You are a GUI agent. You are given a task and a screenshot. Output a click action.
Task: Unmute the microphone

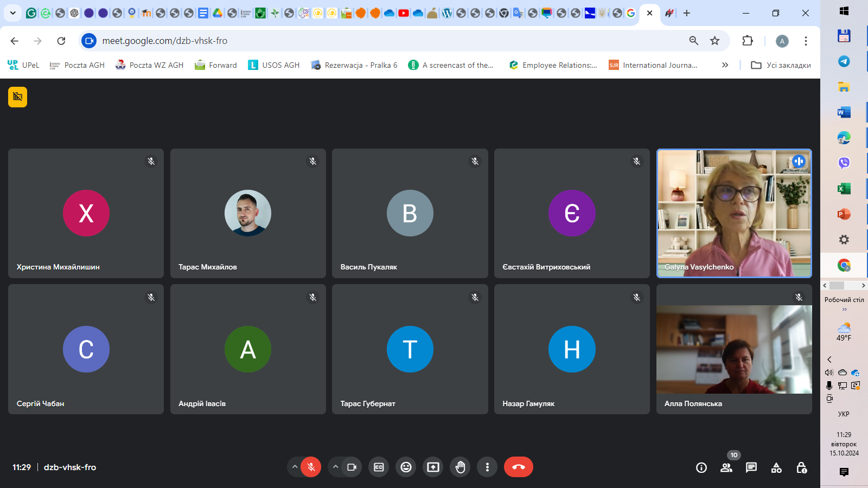coord(311,467)
